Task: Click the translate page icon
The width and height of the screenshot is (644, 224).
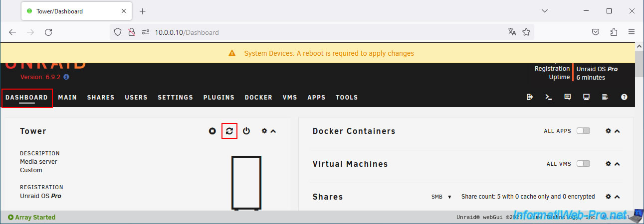Action: [x=512, y=32]
